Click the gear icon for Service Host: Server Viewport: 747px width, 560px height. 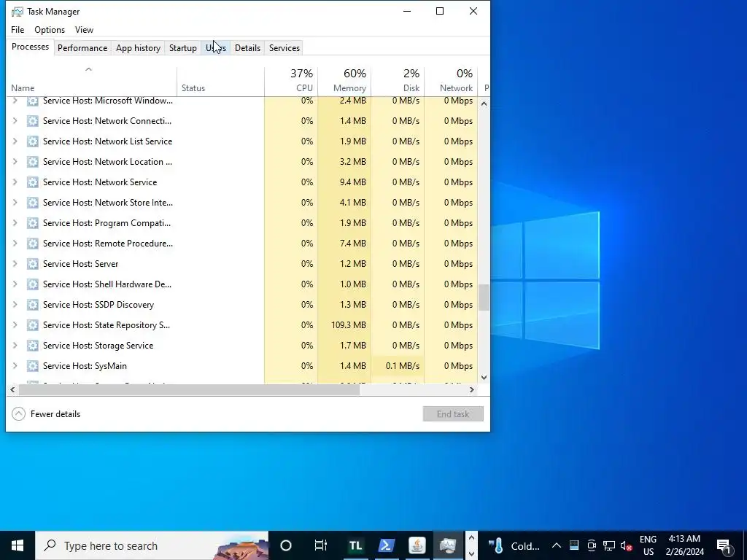[x=32, y=264]
